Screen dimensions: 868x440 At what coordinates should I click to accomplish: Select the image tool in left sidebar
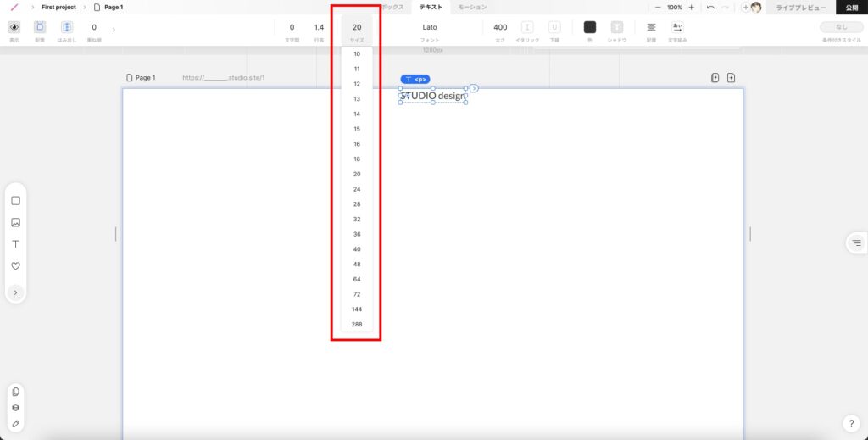pos(15,223)
